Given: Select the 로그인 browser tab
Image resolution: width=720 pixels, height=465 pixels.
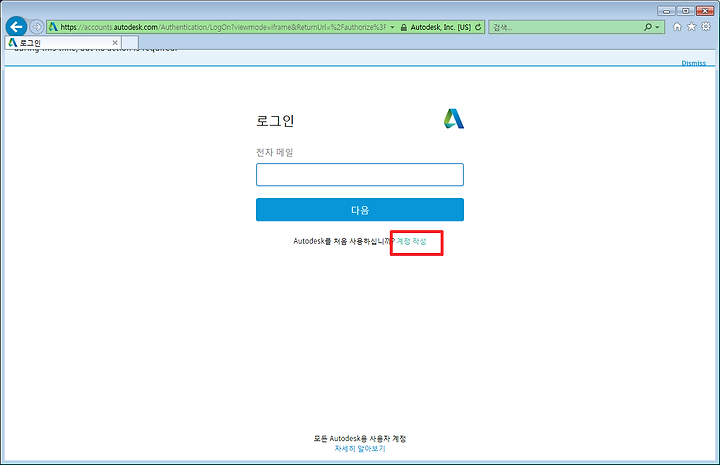Looking at the screenshot, I should (x=62, y=43).
